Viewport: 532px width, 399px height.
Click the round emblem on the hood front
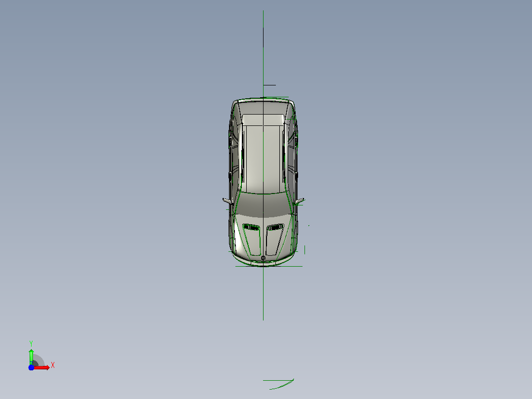(x=264, y=258)
